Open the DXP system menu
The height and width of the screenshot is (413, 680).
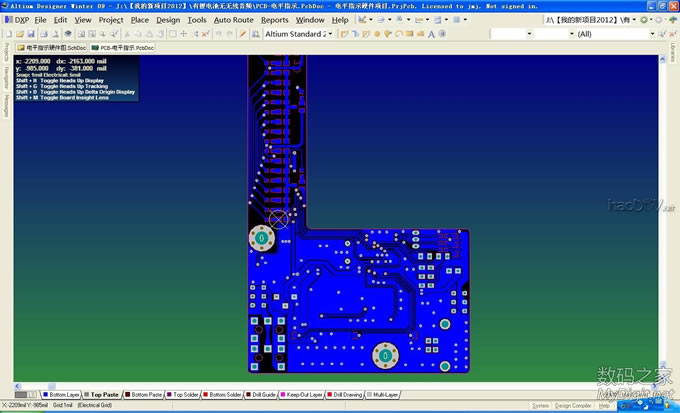tap(21, 19)
